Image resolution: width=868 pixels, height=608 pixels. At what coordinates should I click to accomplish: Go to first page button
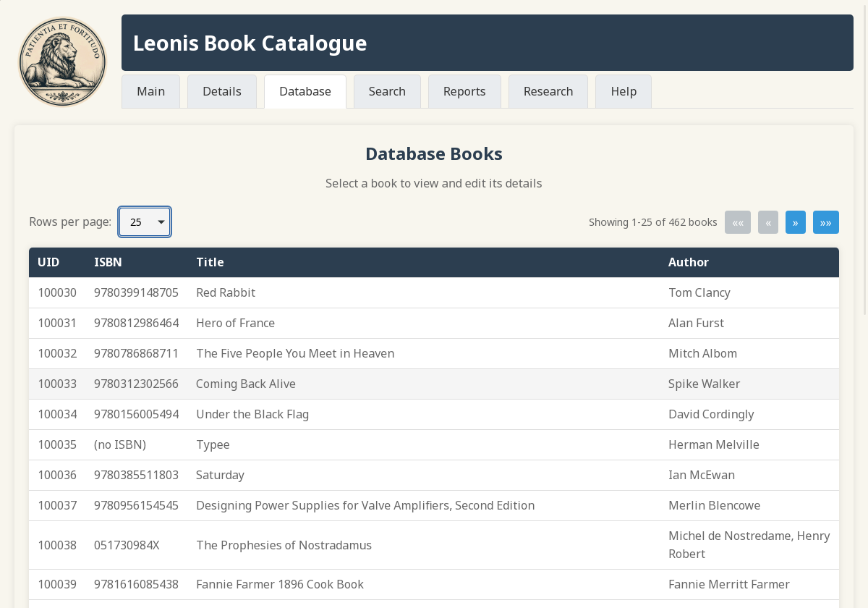[x=738, y=222]
